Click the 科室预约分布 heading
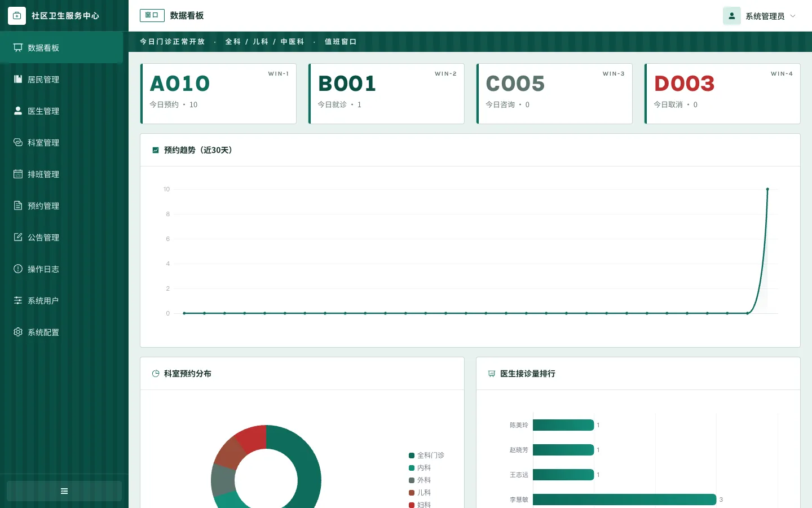Image resolution: width=812 pixels, height=508 pixels. pos(188,374)
